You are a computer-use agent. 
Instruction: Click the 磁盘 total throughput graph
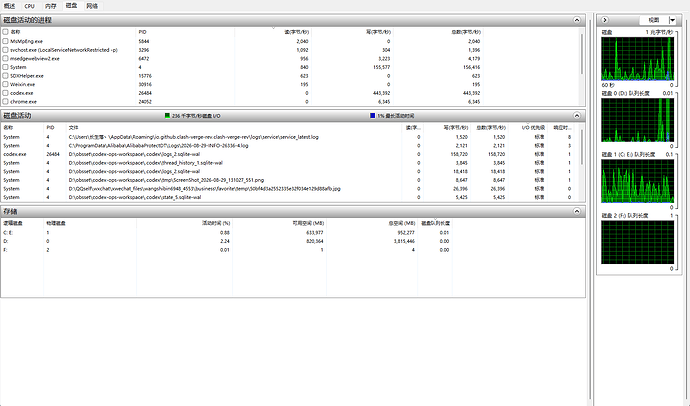click(x=637, y=59)
